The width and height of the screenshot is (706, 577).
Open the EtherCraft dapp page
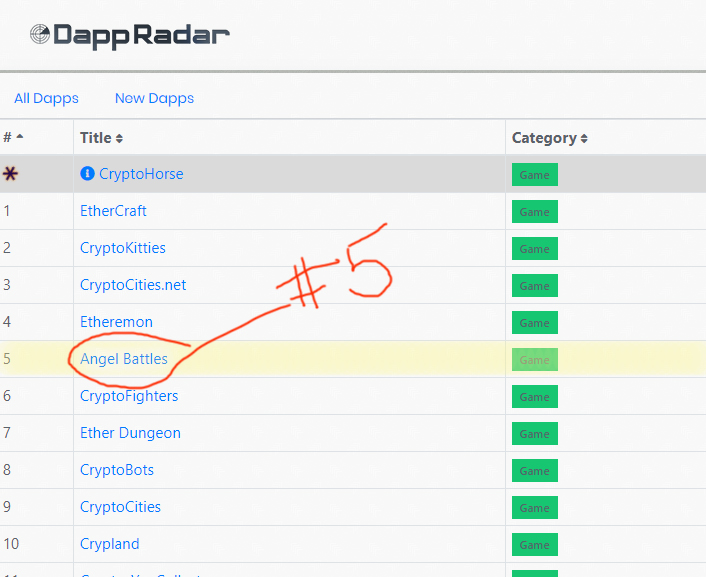pos(113,211)
